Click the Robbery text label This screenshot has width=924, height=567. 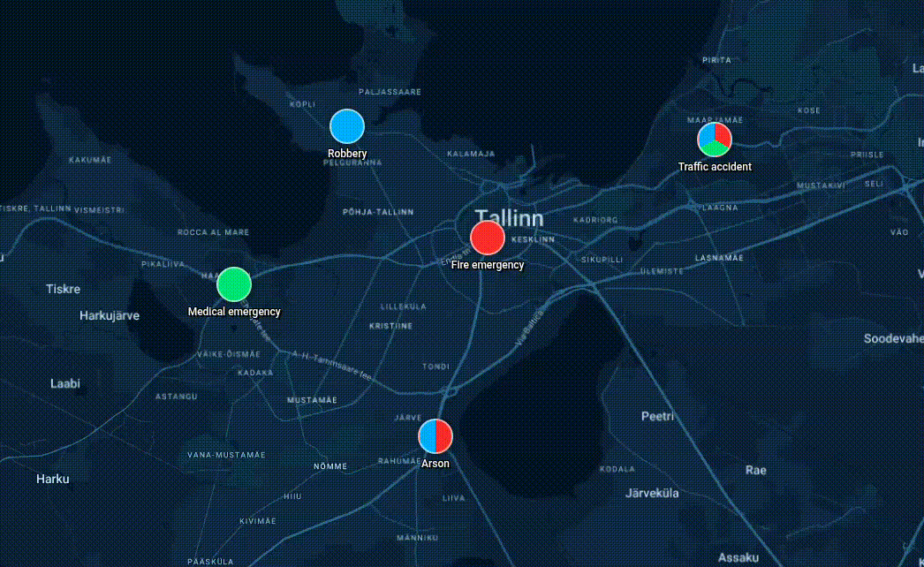pyautogui.click(x=347, y=154)
